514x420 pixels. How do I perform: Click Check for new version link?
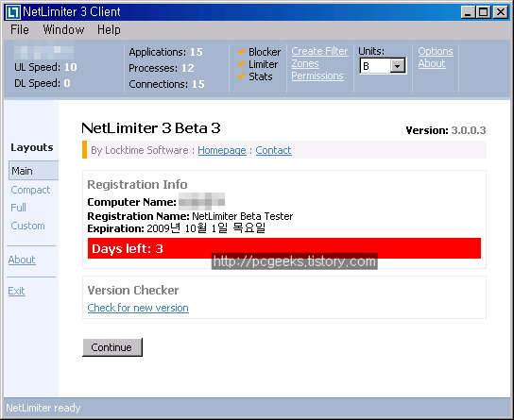(138, 308)
